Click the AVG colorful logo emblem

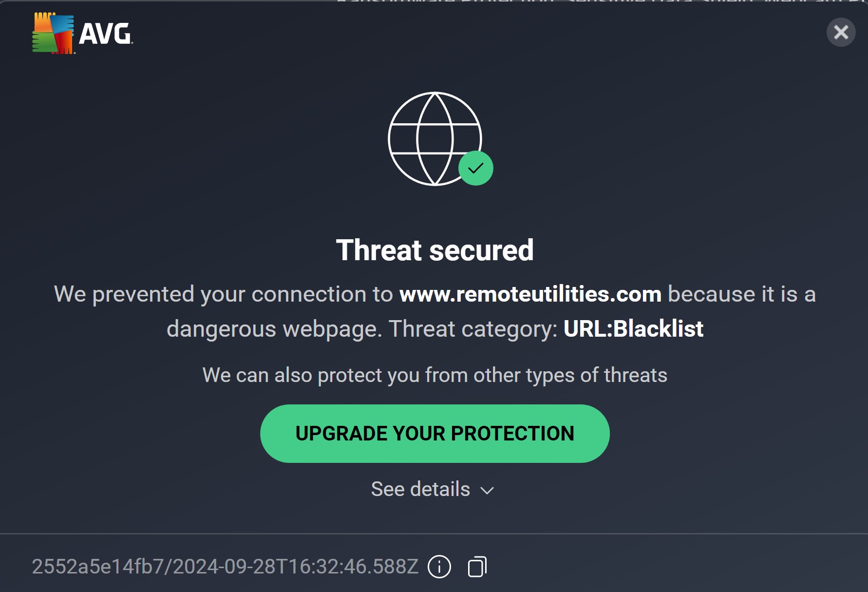(x=53, y=33)
